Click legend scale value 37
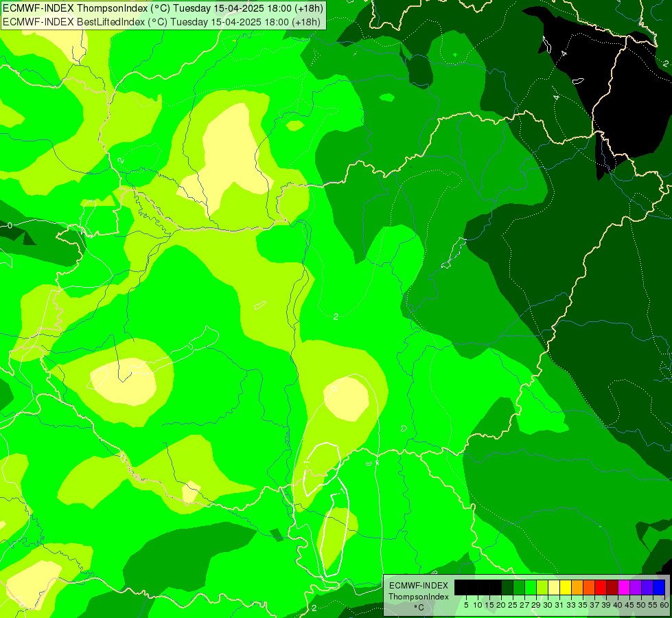Viewport: 672px width, 618px height. tap(595, 605)
